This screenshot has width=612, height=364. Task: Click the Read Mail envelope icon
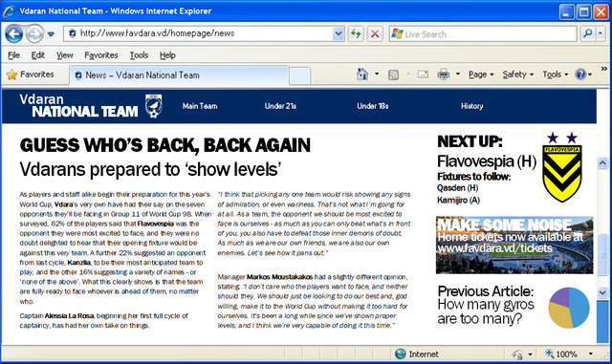point(423,75)
